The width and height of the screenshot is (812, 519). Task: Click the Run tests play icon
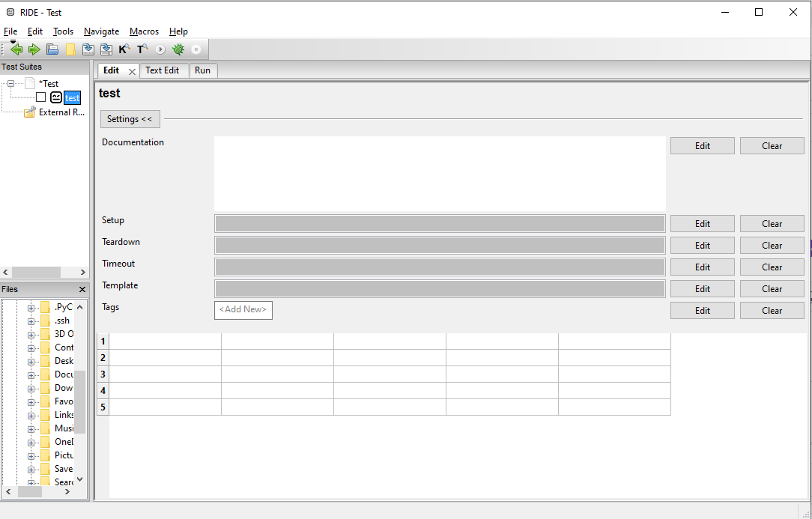click(160, 49)
